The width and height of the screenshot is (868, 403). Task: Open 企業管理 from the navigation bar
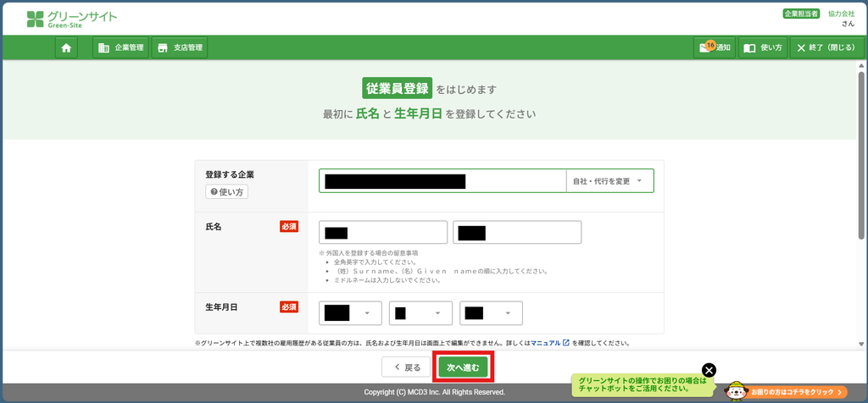point(120,48)
